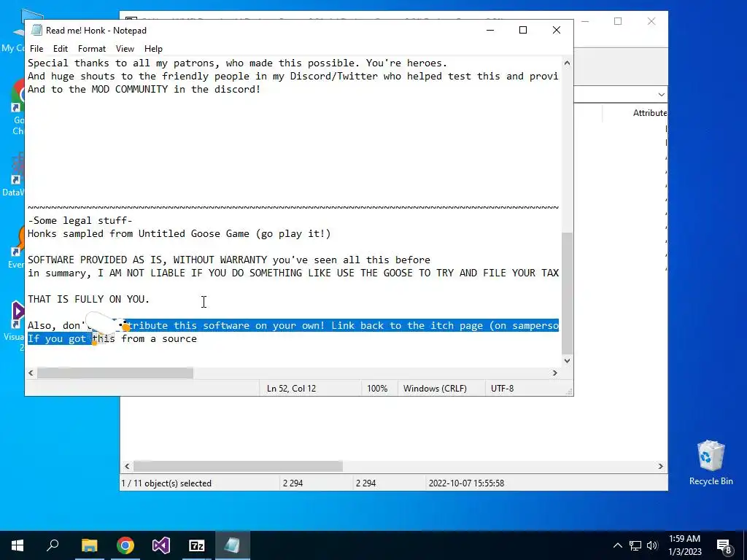Click the '-Some legal stuff-' line
Viewport: 747px width, 560px height.
click(x=80, y=220)
